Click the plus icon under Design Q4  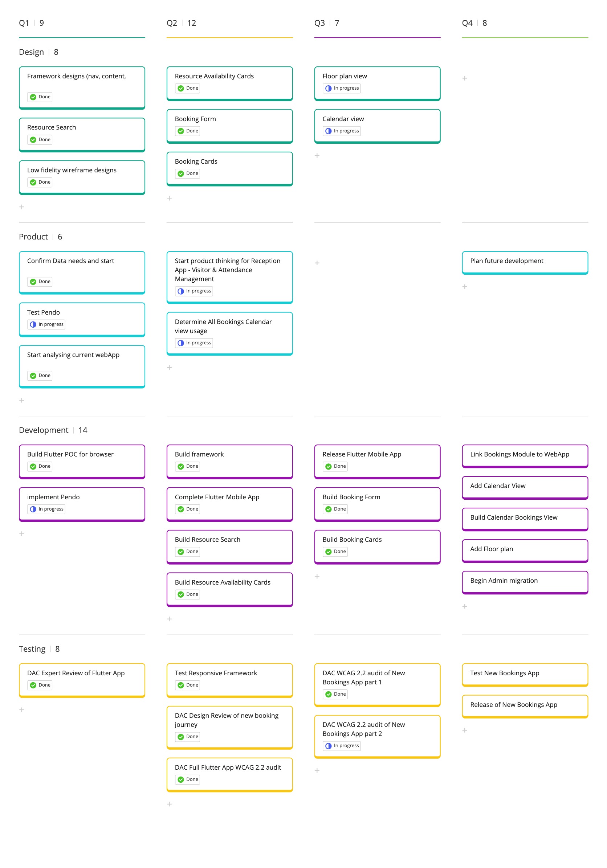coord(464,78)
